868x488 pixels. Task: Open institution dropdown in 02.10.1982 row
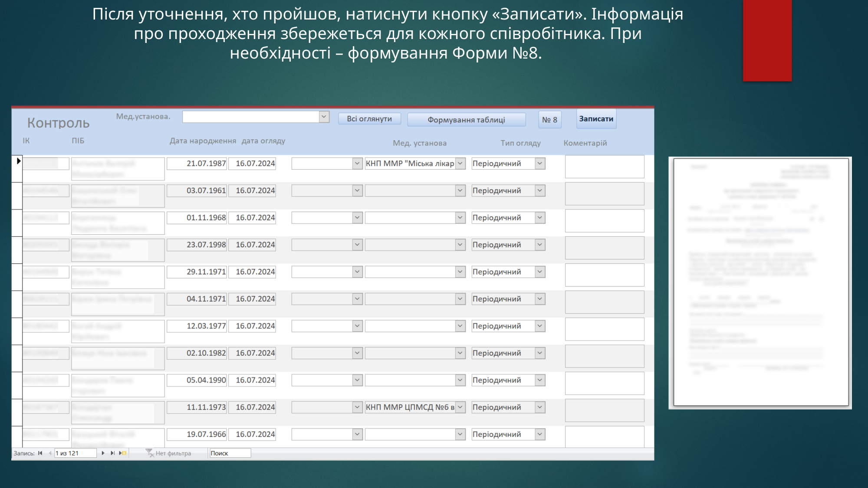460,353
